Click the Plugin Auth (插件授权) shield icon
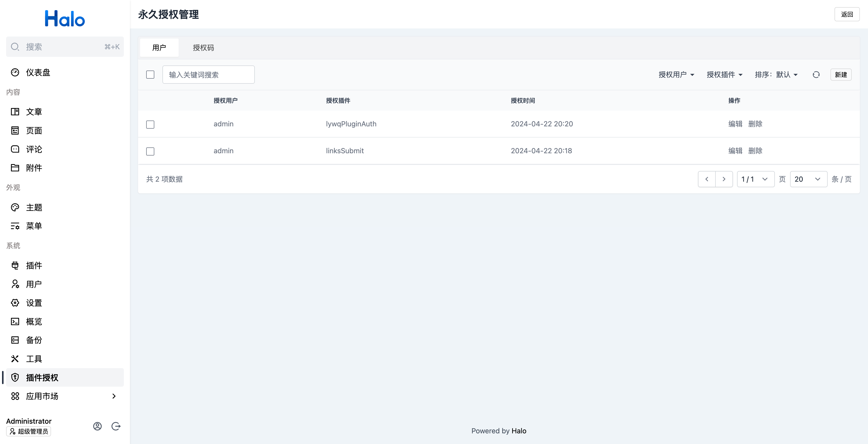The width and height of the screenshot is (868, 444). tap(15, 377)
